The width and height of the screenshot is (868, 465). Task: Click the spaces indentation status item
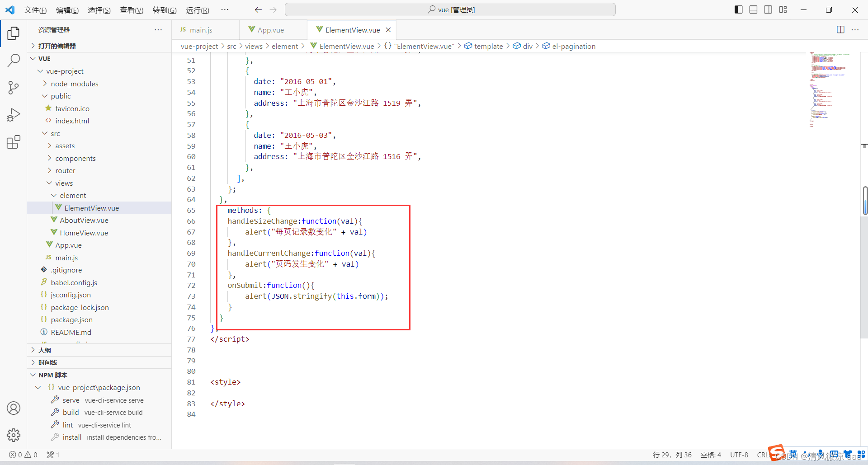(711, 455)
